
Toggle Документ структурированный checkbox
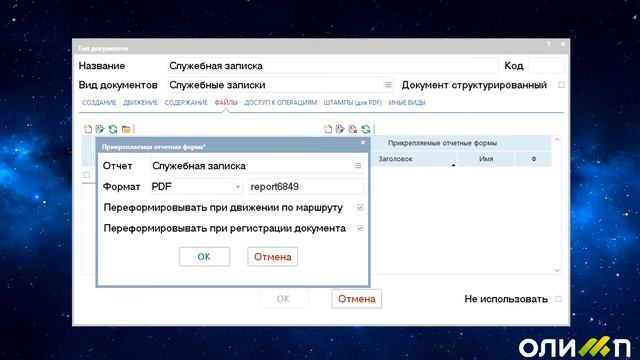point(562,85)
